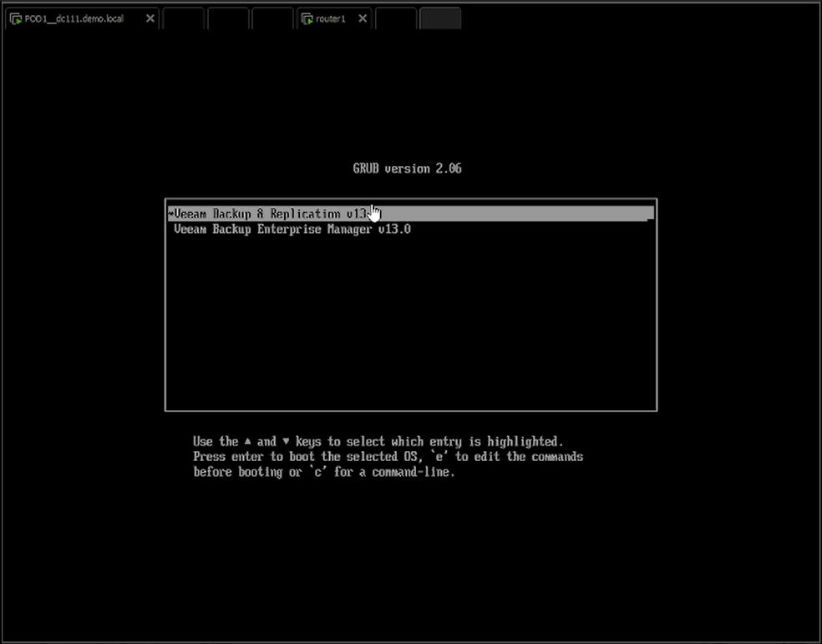Screen dimensions: 822x644
Task: Select the light gray tab at the end
Action: click(440, 18)
